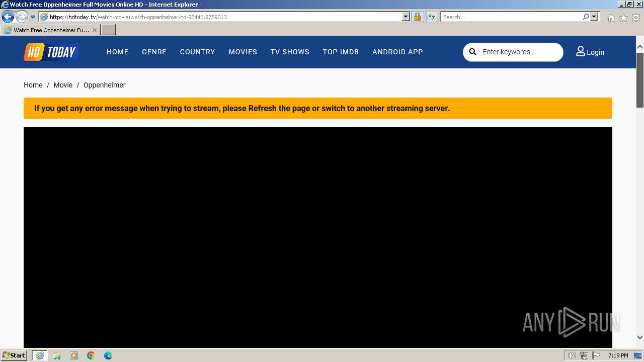Open a new blank tab
Screen dimensions: 644x362
[108, 30]
